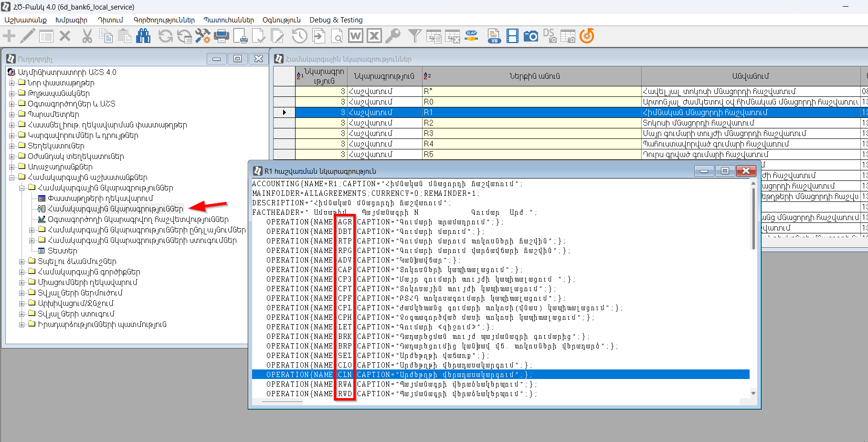Collapse the Համակարգային նկարագրություններ folder
The width and height of the screenshot is (868, 442).
(x=22, y=188)
